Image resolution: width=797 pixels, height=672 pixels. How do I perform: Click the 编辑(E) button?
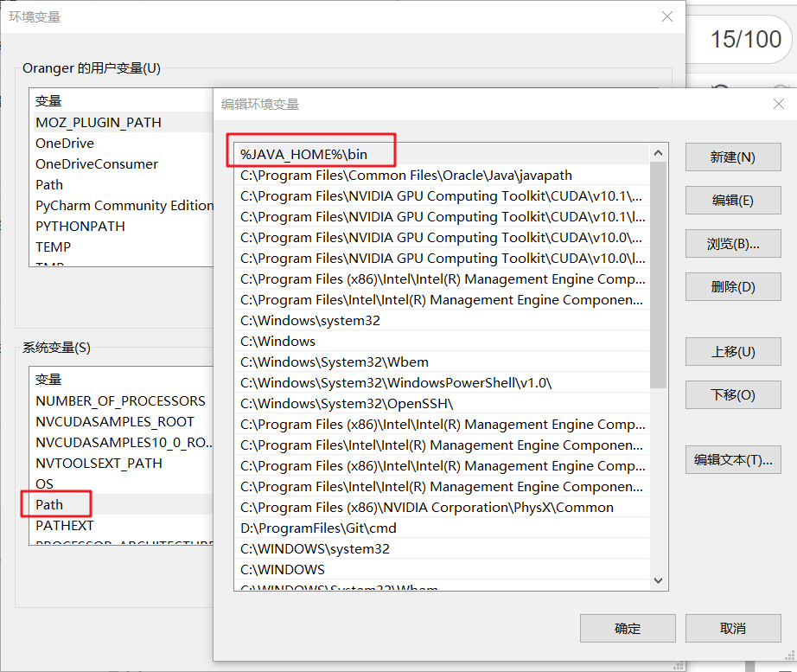tap(732, 200)
